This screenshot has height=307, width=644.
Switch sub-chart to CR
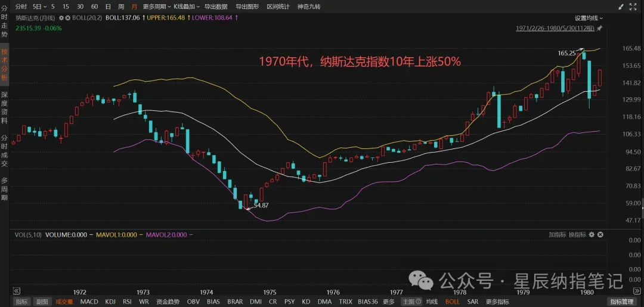(x=273, y=302)
